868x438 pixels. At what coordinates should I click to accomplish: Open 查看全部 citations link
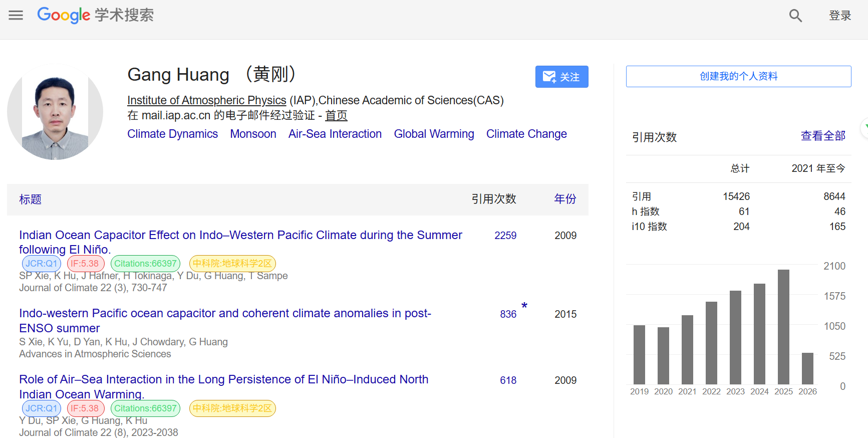(x=823, y=136)
